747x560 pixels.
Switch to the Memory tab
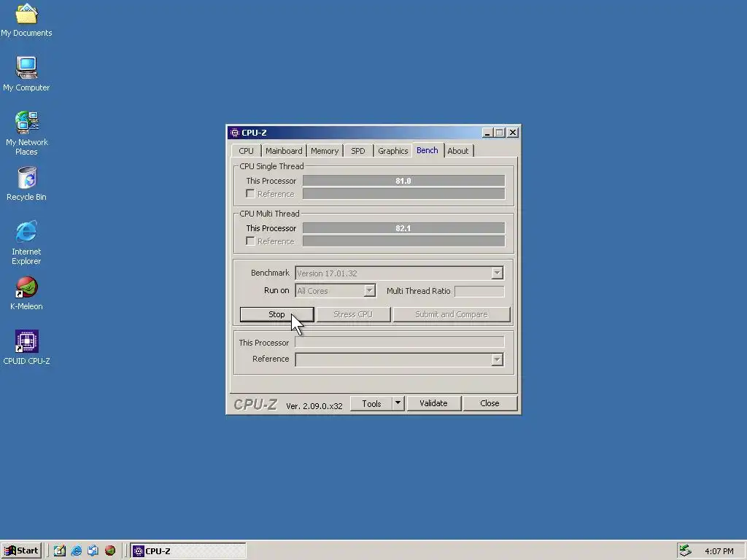click(x=325, y=151)
